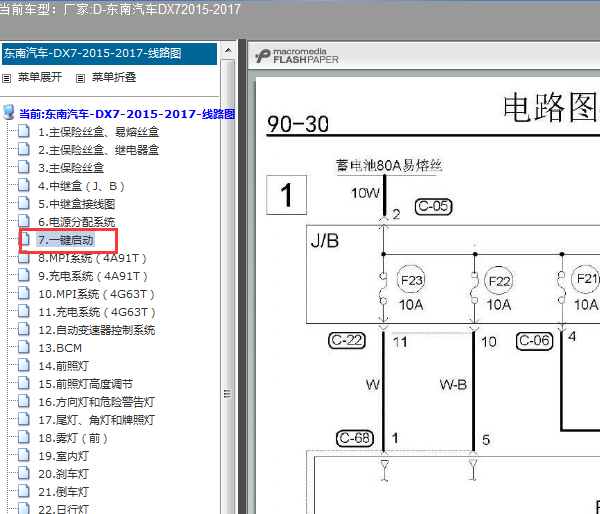Open 4.中继盒 (J、B) diagram
Viewport: 600px width, 514px height.
click(x=81, y=186)
